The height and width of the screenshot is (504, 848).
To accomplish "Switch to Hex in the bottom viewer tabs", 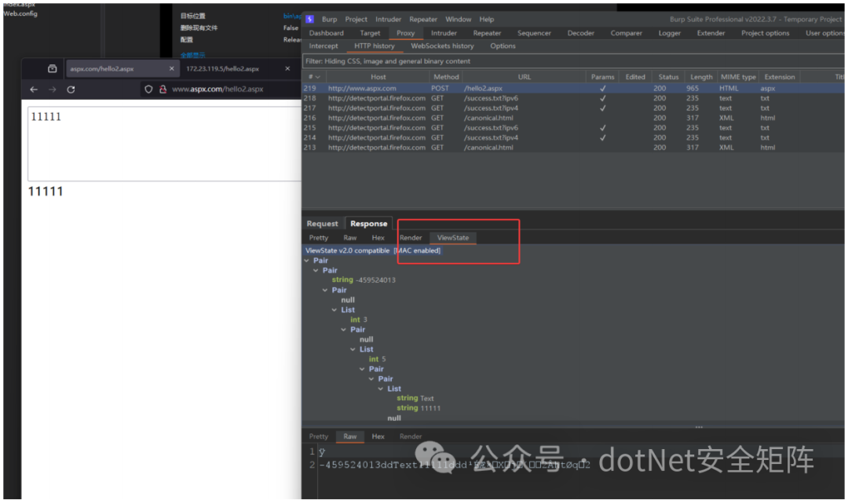I will coord(378,436).
